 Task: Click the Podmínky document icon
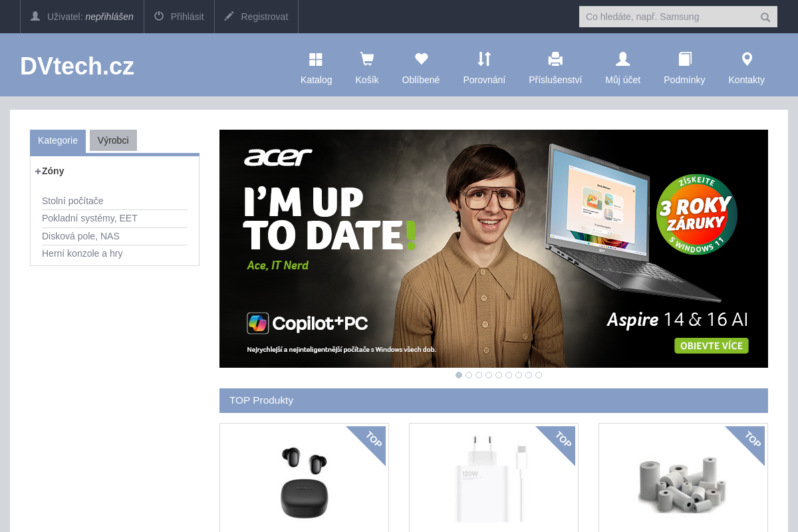click(x=684, y=60)
